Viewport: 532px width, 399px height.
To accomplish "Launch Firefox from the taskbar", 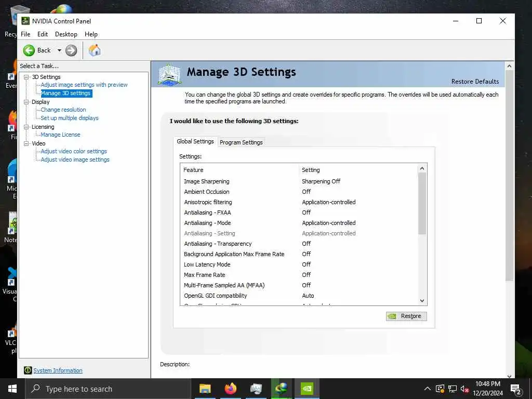I will [230, 389].
